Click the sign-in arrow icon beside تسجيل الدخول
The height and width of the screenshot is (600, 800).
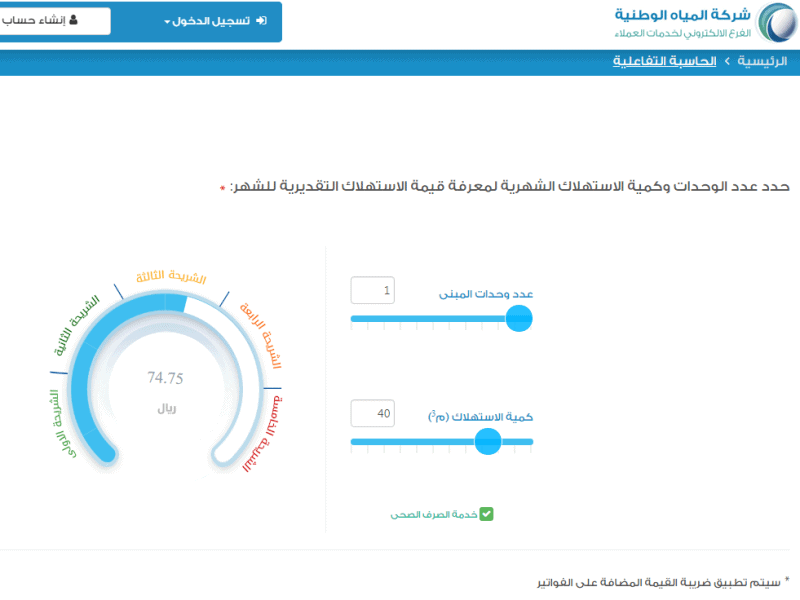[261, 20]
